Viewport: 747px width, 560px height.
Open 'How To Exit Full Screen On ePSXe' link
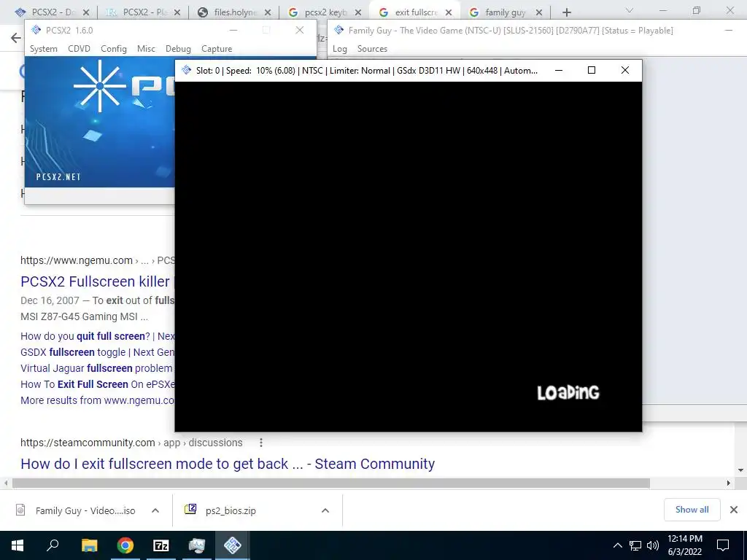[98, 384]
